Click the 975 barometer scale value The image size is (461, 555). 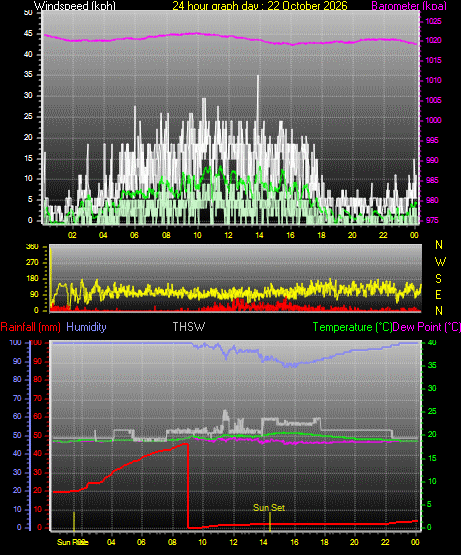(432, 220)
